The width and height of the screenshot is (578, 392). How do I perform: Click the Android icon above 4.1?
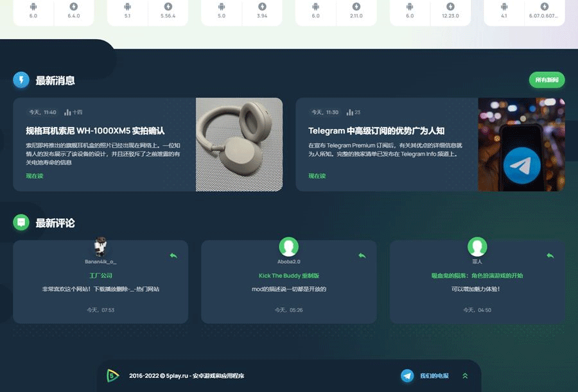pos(504,6)
